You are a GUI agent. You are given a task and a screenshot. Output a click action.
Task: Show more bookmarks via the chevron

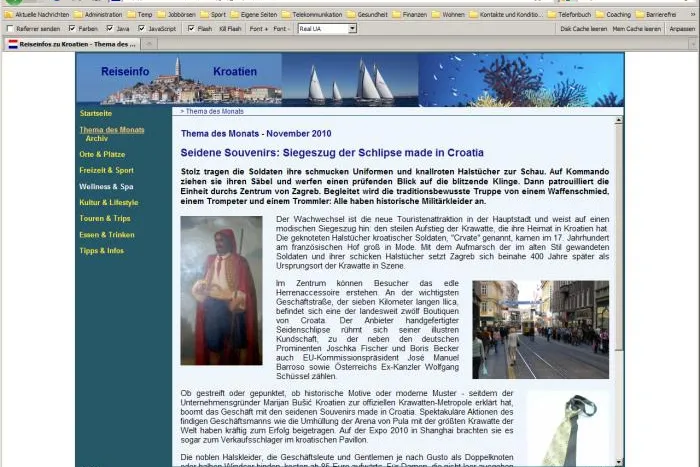692,14
